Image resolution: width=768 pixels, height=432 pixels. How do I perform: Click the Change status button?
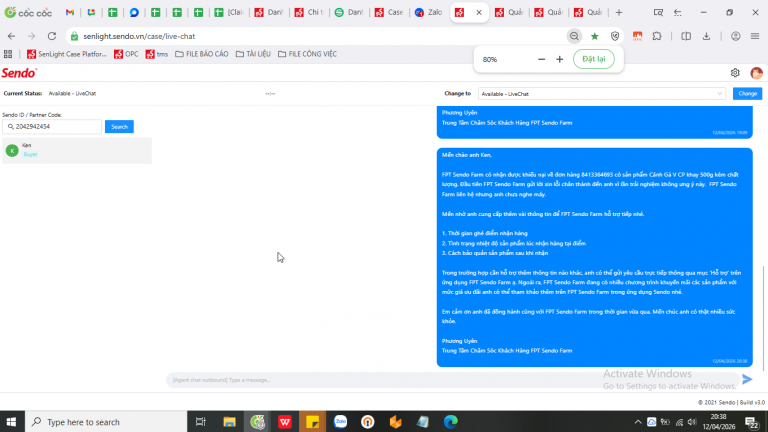coord(747,94)
